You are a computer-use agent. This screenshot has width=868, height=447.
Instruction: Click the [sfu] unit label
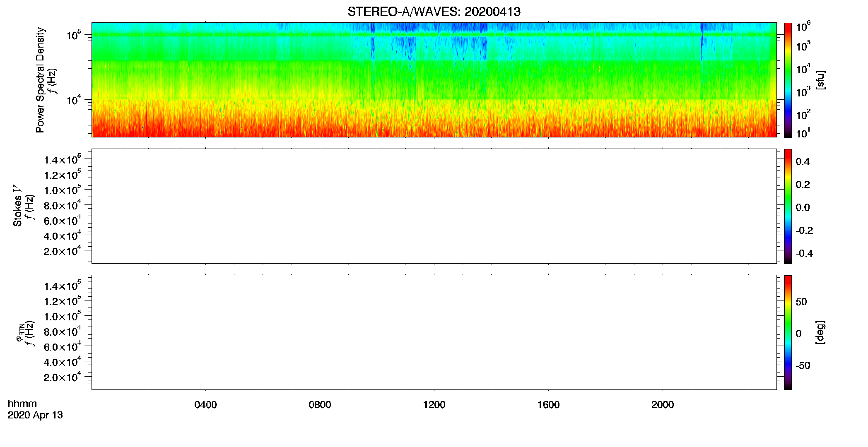[820, 80]
